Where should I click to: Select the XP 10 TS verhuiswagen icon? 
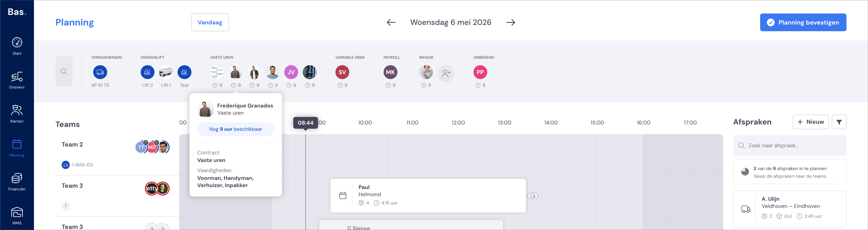pyautogui.click(x=100, y=72)
